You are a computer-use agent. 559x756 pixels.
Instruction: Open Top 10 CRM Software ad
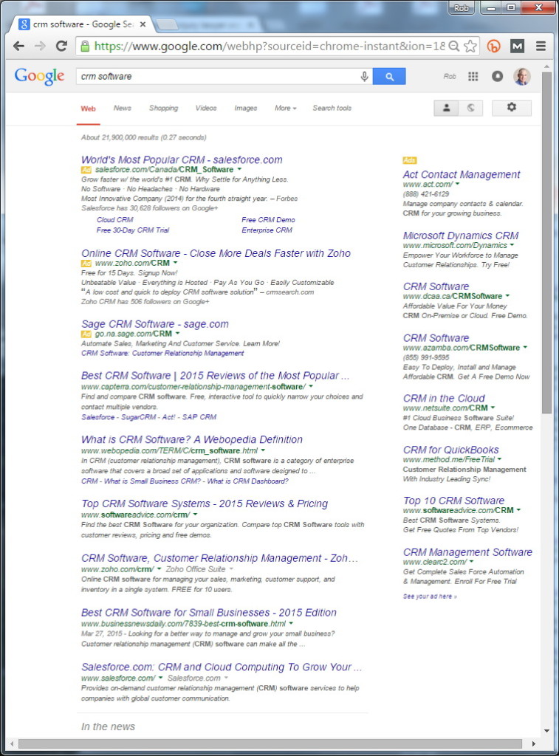pyautogui.click(x=454, y=501)
